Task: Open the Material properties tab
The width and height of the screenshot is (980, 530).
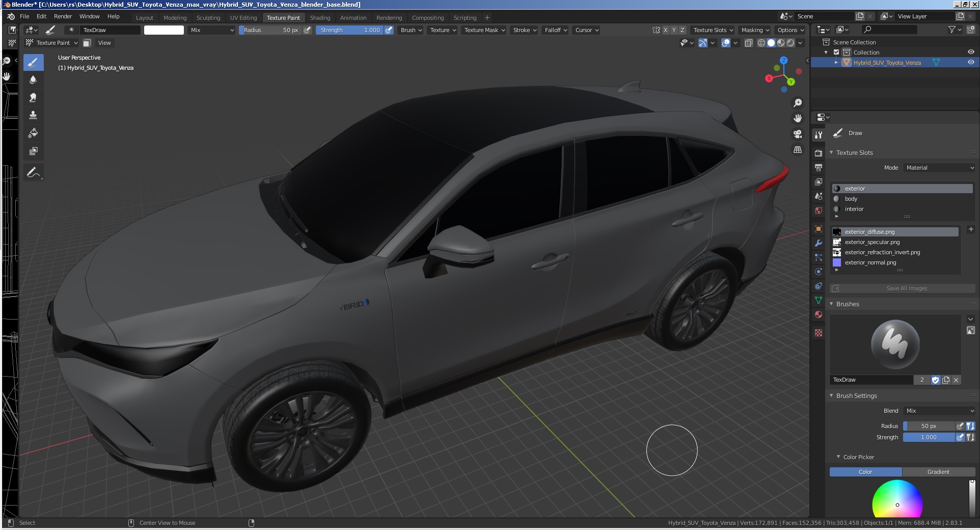Action: click(x=819, y=314)
